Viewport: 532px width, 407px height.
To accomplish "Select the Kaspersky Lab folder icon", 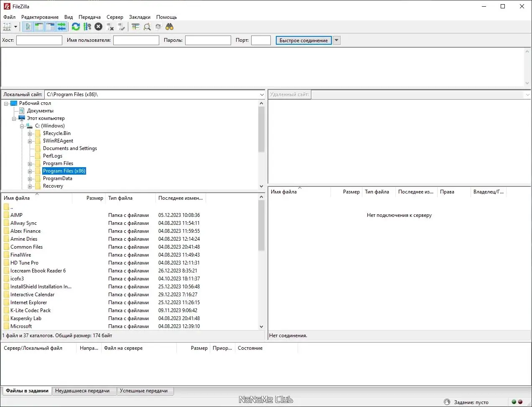I will coord(6,318).
